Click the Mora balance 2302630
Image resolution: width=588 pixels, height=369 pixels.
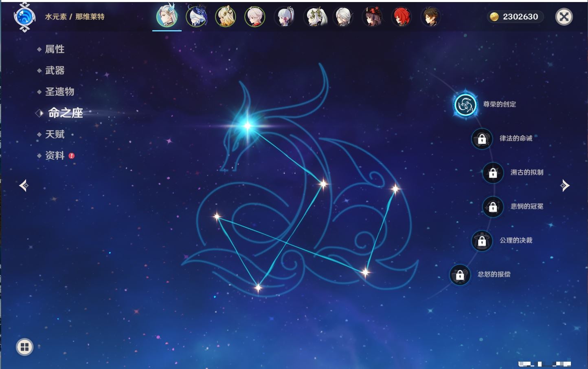click(x=515, y=17)
